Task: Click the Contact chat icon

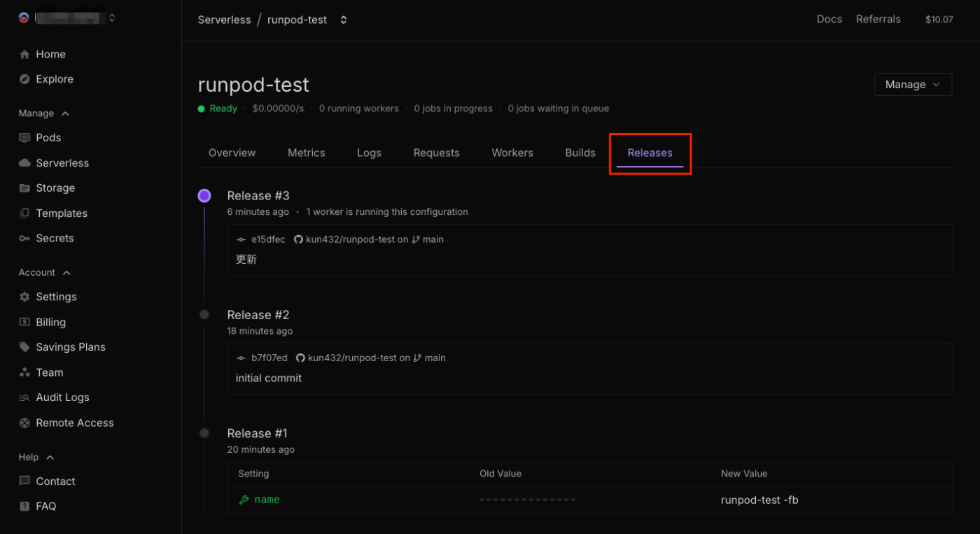Action: 24,482
